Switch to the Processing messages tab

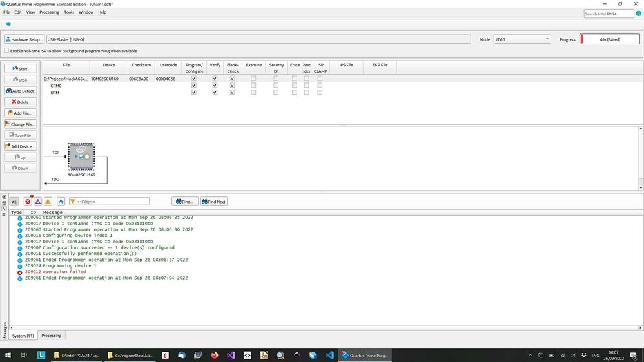point(52,336)
